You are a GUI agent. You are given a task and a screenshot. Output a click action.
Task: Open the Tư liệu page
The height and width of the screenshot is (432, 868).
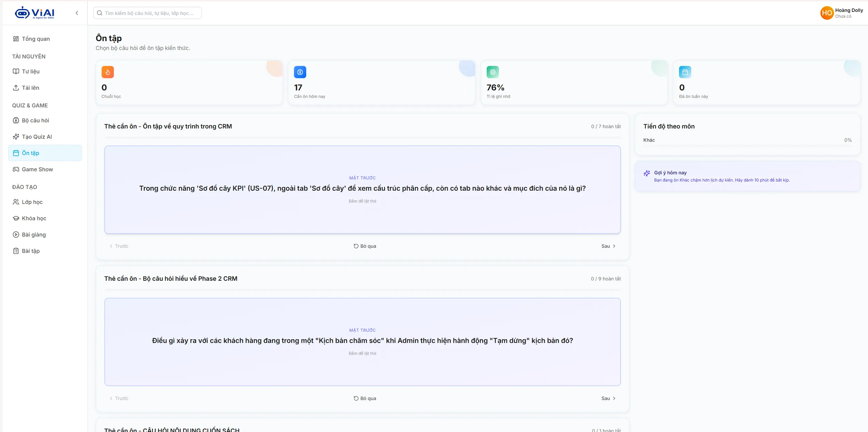[x=45, y=71]
